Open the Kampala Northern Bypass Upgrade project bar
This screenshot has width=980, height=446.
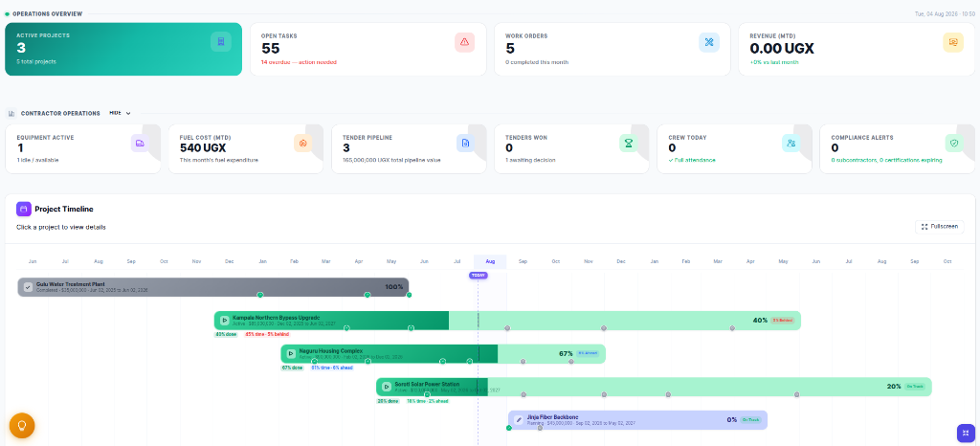tap(507, 321)
